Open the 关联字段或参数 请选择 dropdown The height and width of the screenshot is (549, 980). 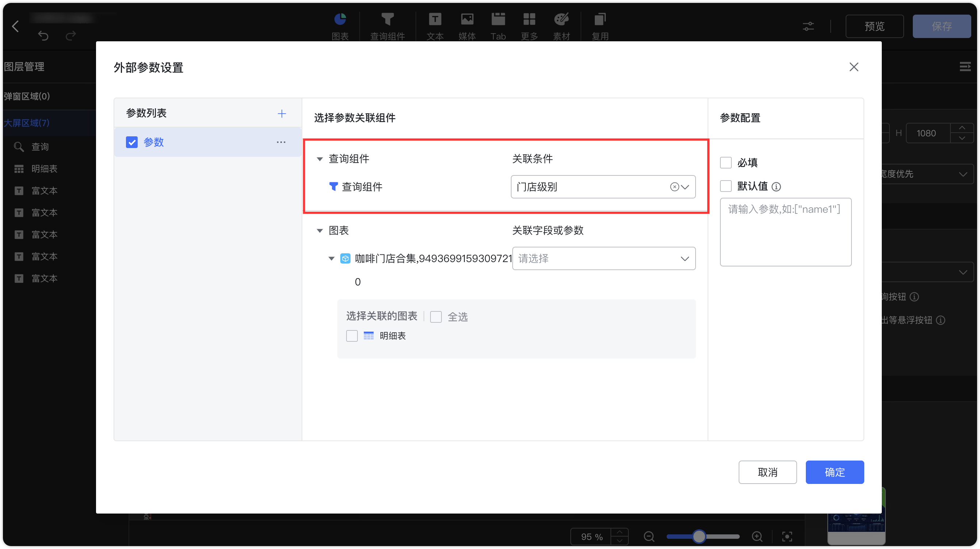pos(603,258)
